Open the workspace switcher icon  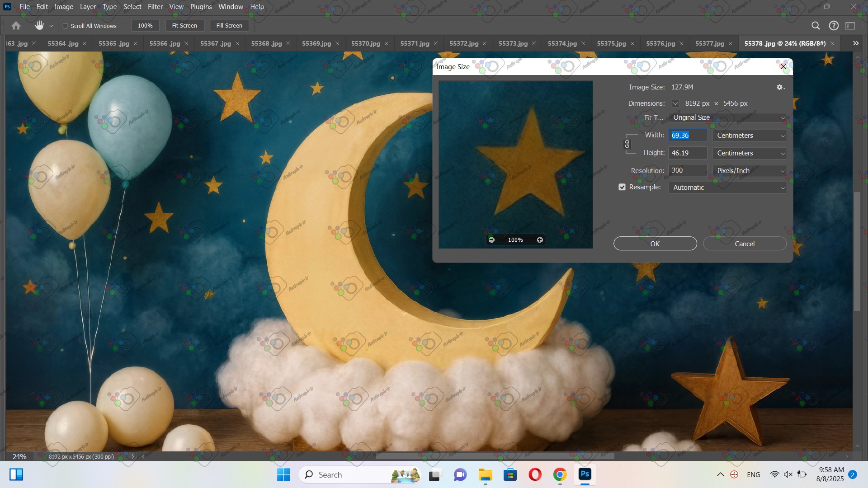tap(850, 26)
